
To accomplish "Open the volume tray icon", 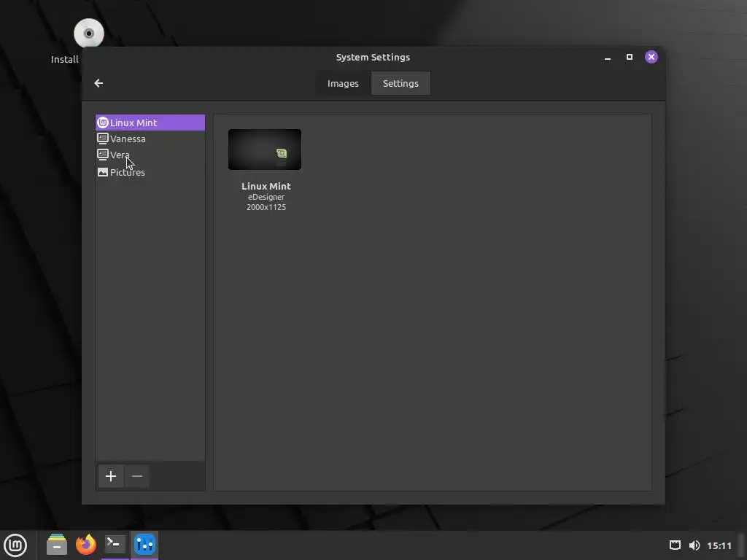I will coord(694,545).
